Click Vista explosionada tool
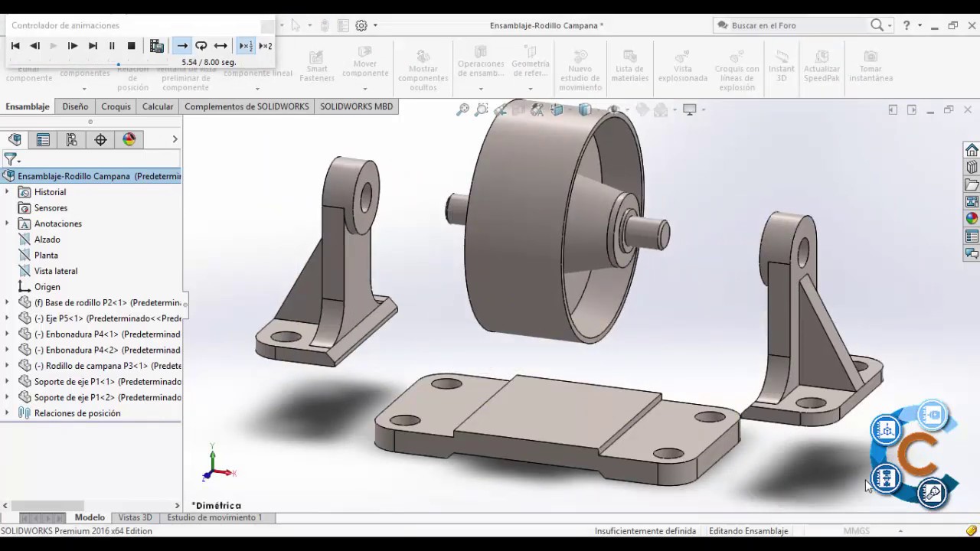The image size is (980, 551). coord(682,67)
